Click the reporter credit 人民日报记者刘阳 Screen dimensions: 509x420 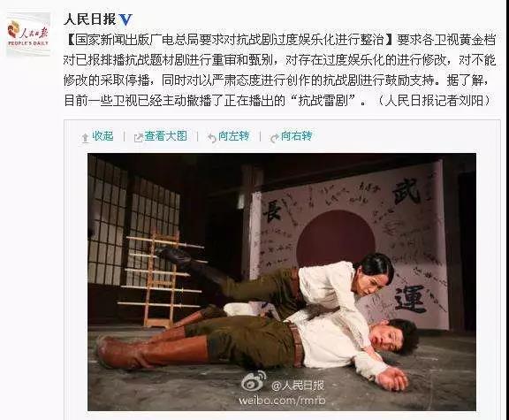coord(433,101)
